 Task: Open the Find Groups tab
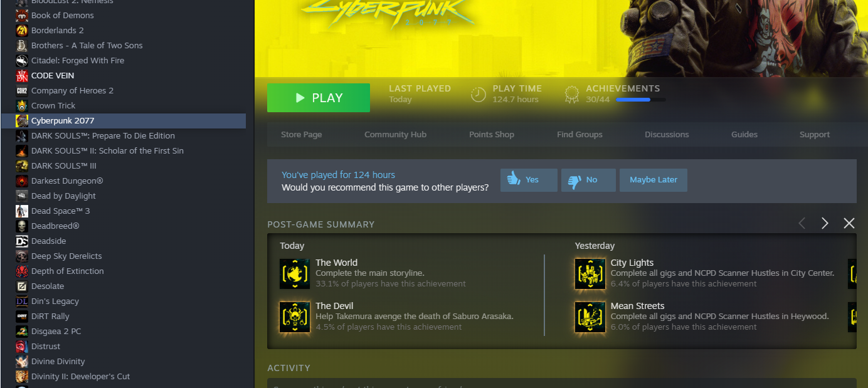580,135
